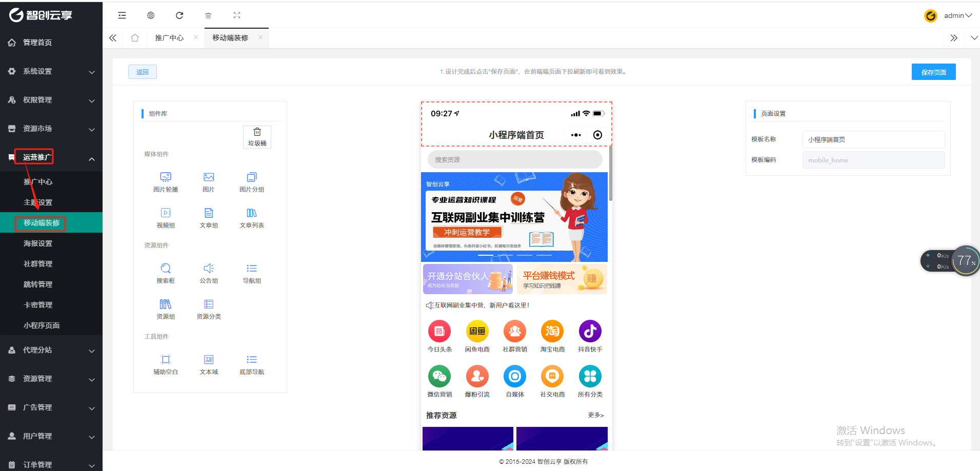Open 推广中心 submenu item
The width and height of the screenshot is (980, 471).
click(51, 181)
